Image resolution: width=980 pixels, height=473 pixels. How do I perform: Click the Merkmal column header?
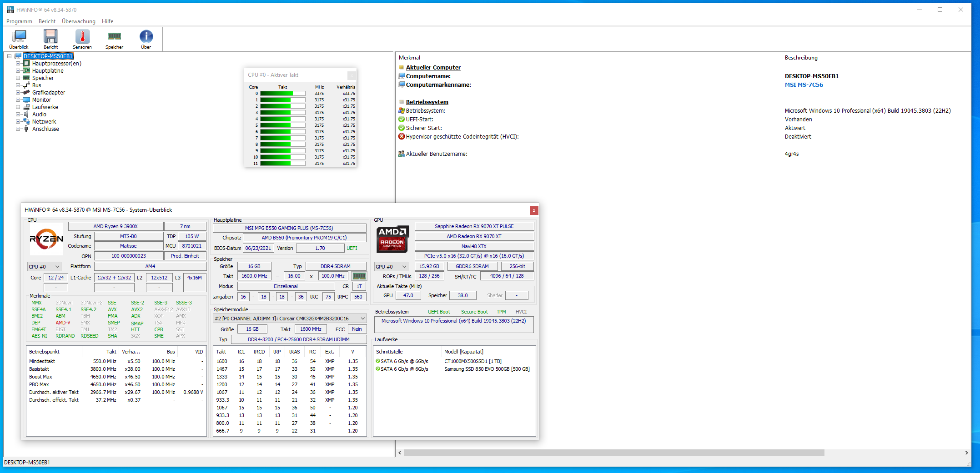tap(588, 58)
